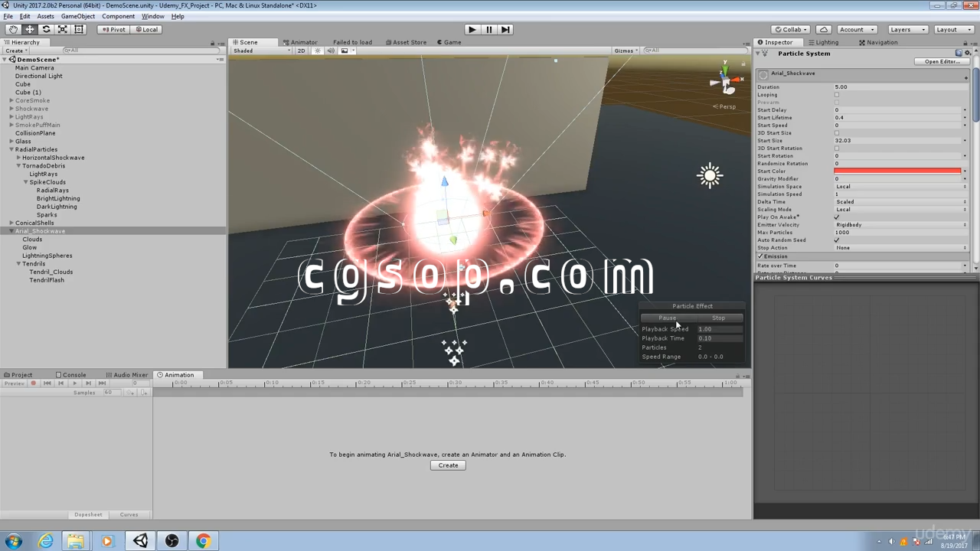This screenshot has height=551, width=980.
Task: Toggle scene lighting sun icon
Action: (x=318, y=51)
